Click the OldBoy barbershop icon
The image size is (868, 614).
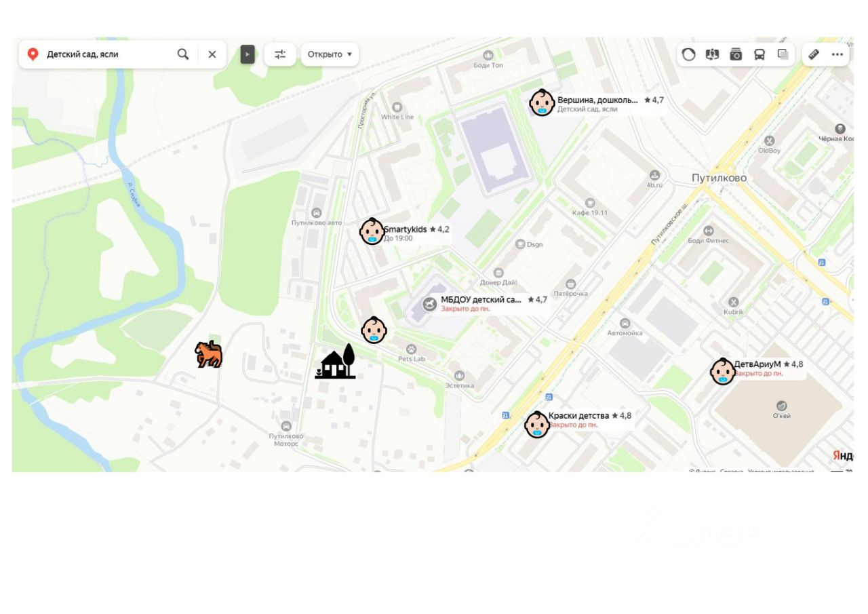tap(769, 140)
